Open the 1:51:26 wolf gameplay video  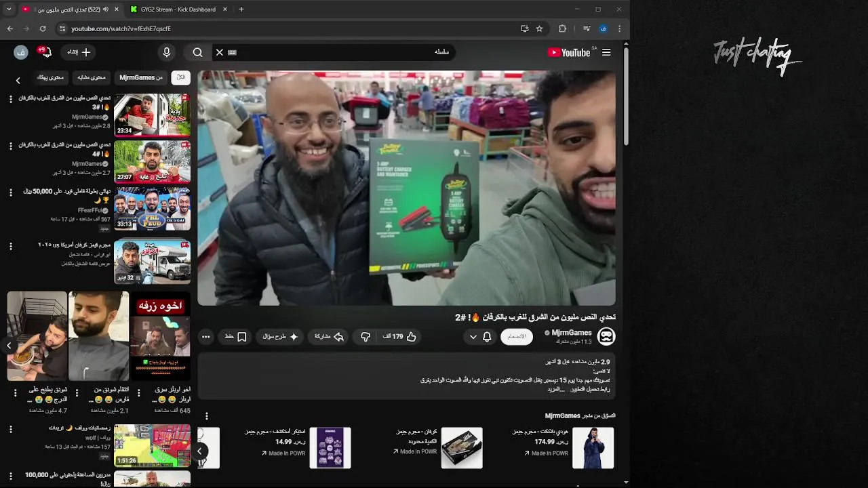click(152, 445)
